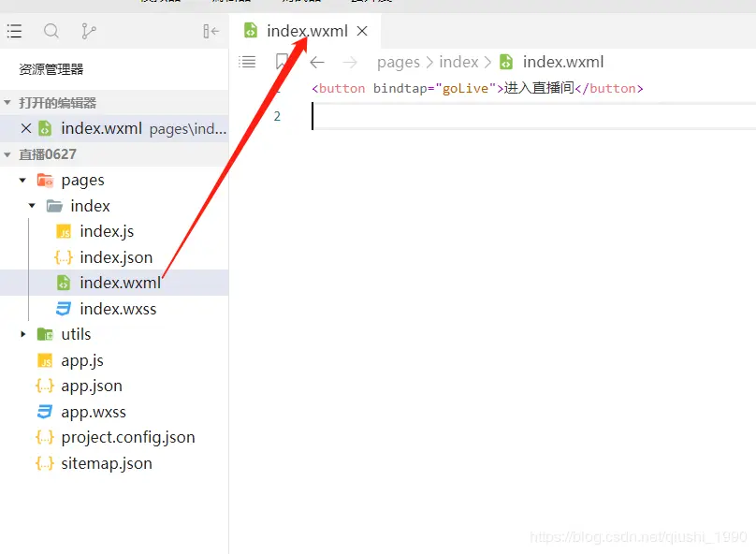Click the sitemap.json braces icon
Image resolution: width=756 pixels, height=554 pixels.
click(45, 463)
